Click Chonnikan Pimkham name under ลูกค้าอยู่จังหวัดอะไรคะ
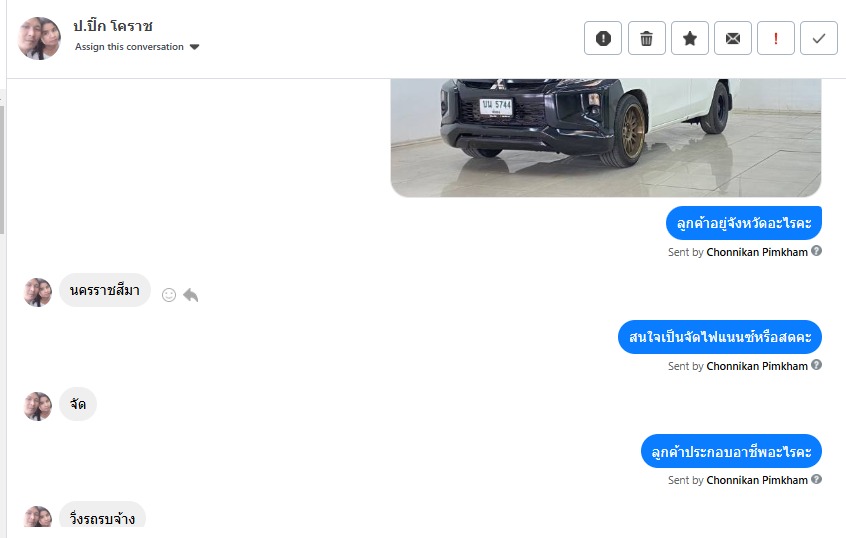 pos(757,252)
